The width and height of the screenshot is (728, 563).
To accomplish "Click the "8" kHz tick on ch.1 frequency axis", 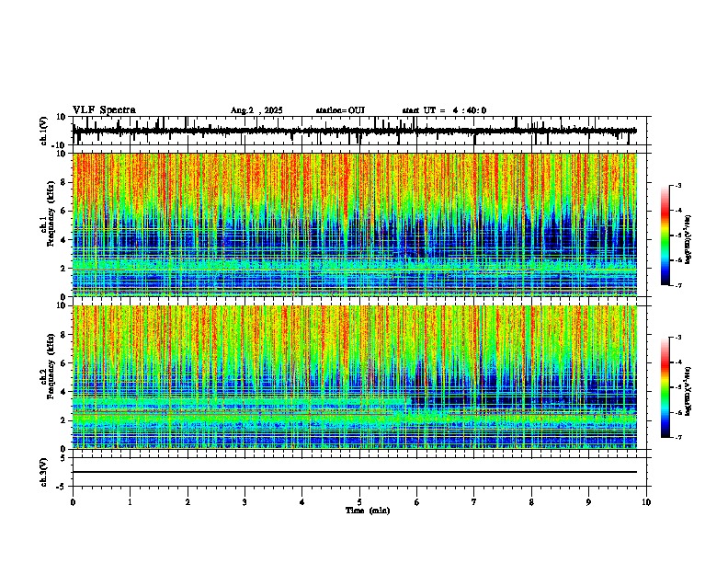I will coord(63,182).
